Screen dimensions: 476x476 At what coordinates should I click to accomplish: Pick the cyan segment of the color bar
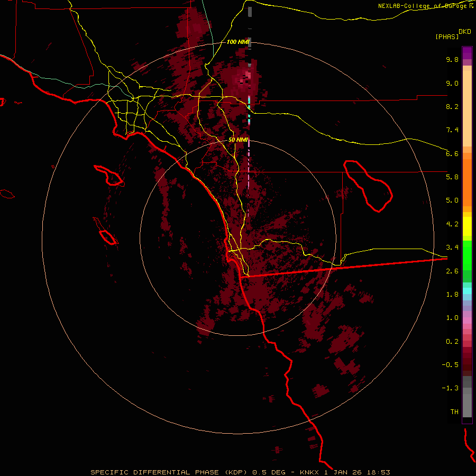(467, 290)
